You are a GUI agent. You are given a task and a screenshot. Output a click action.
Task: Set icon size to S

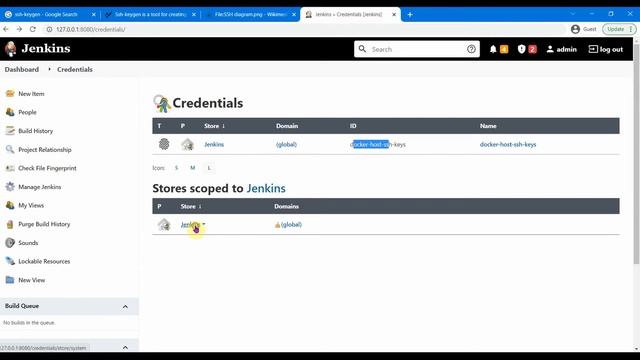(x=176, y=168)
